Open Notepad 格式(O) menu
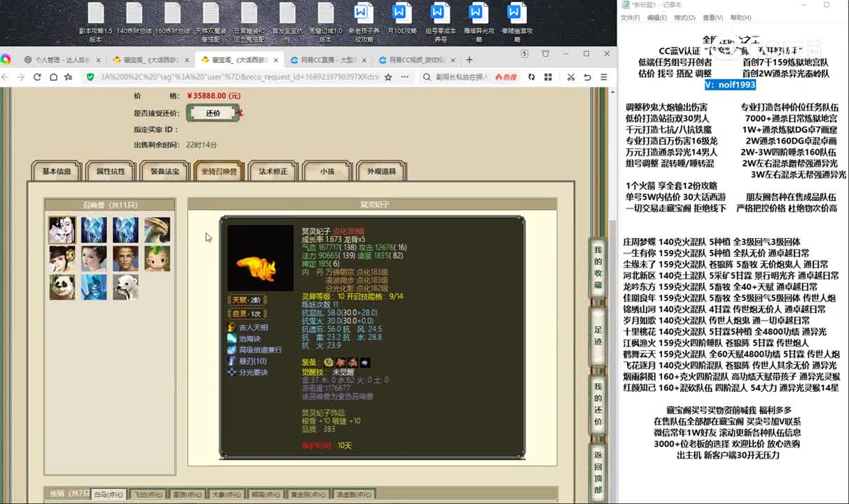This screenshot has width=849, height=504. click(684, 17)
